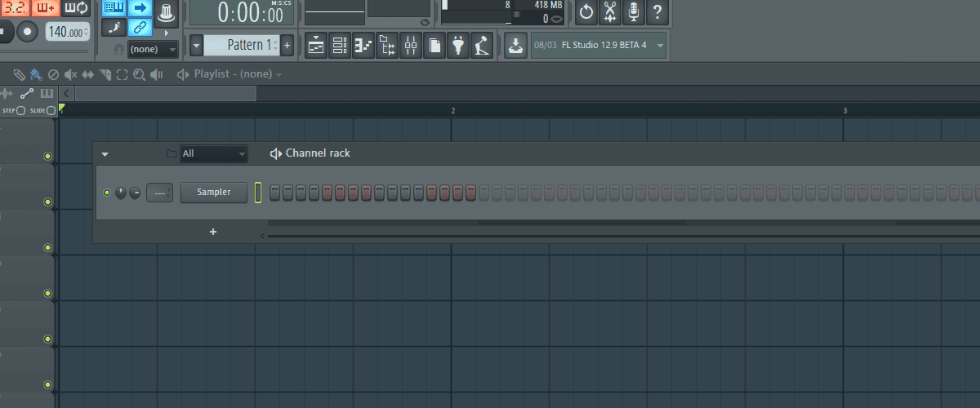Open the Mixer view icon
This screenshot has height=408, width=980.
[412, 46]
